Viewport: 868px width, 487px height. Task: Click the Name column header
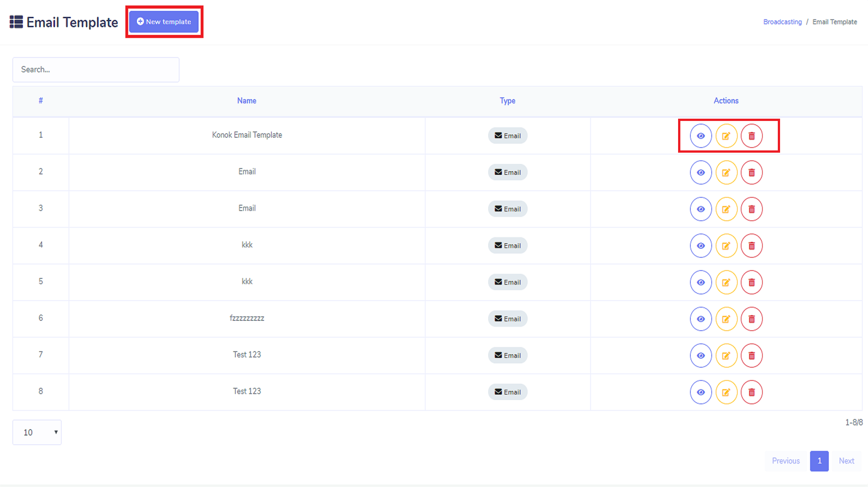(247, 101)
